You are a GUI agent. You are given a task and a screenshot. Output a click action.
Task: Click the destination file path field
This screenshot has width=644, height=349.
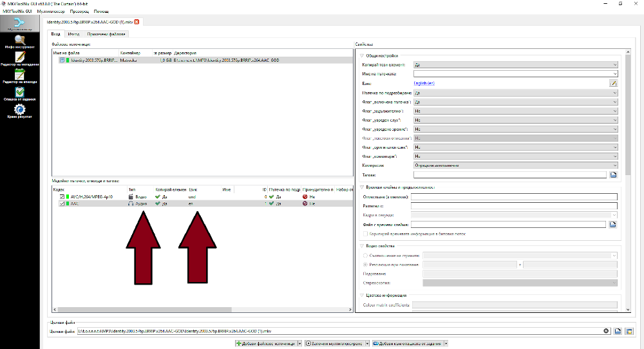coord(339,331)
